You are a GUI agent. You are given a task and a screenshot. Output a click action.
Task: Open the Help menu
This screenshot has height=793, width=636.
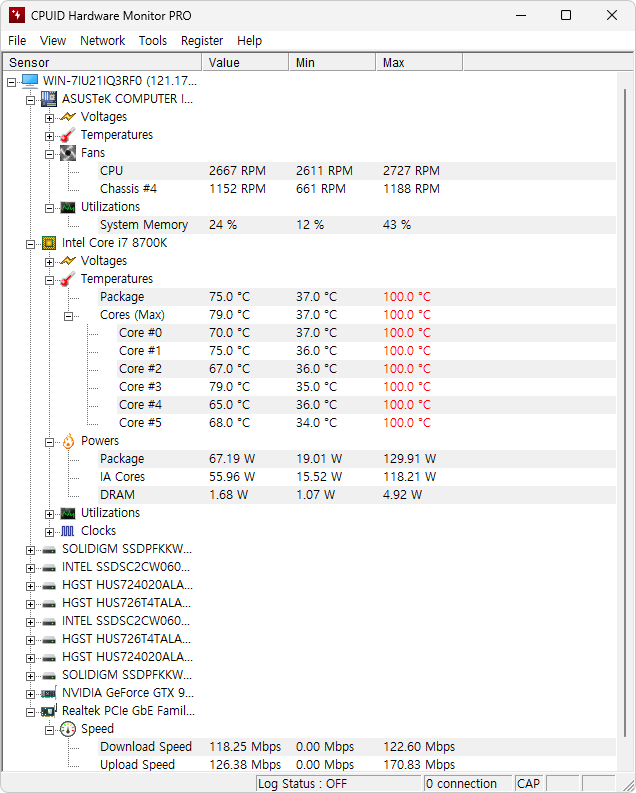click(x=249, y=40)
